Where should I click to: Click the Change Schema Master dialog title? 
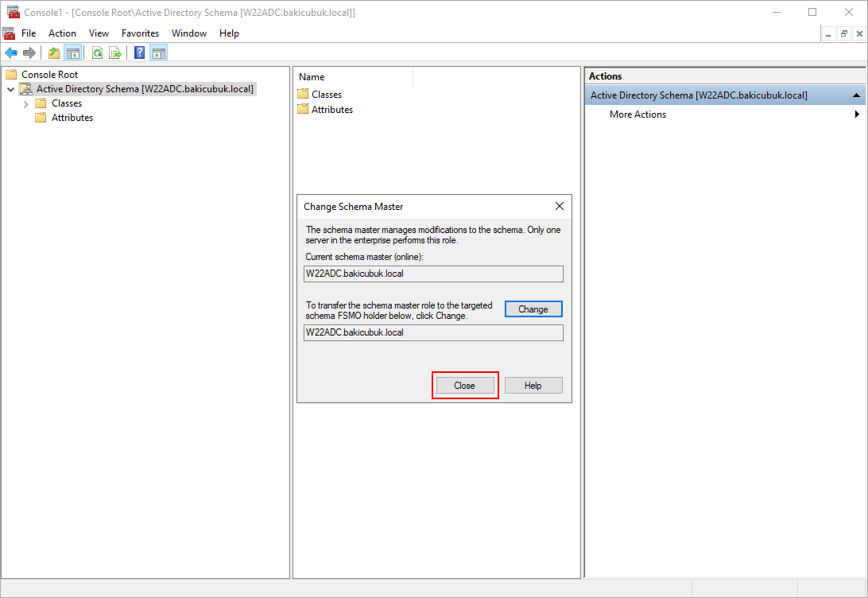pyautogui.click(x=353, y=207)
